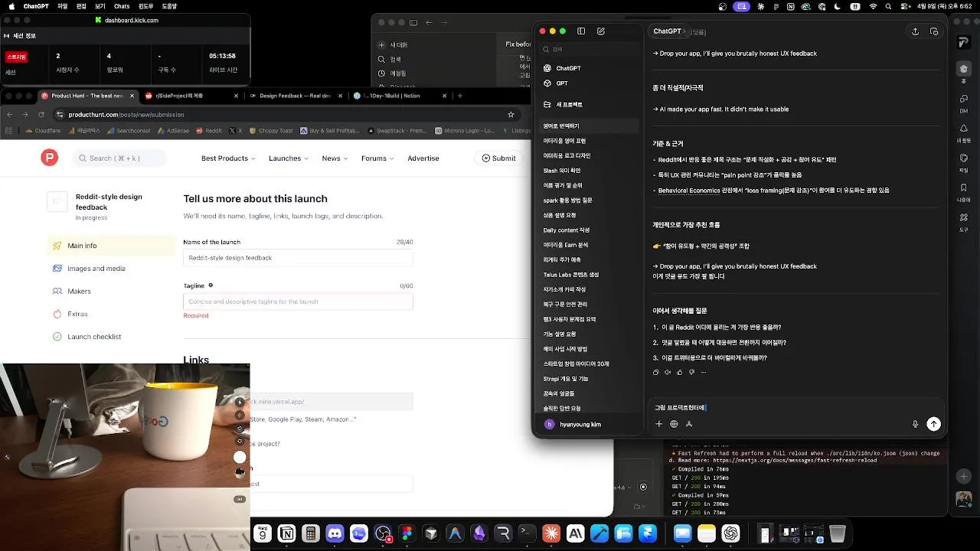Open Notion from the Dock
The width and height of the screenshot is (980, 551).
[286, 533]
